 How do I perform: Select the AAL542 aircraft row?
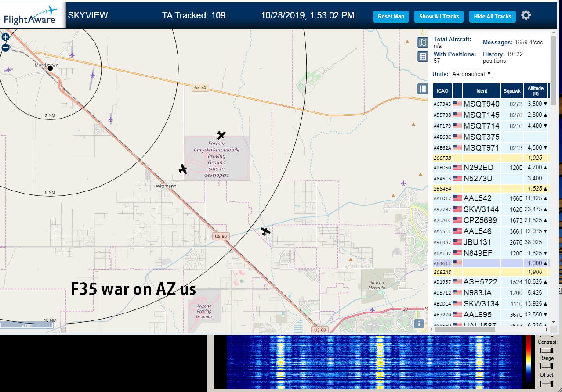pos(491,198)
